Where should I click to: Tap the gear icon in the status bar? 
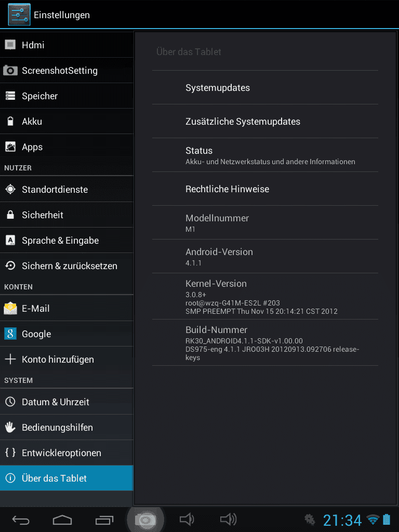point(310,520)
